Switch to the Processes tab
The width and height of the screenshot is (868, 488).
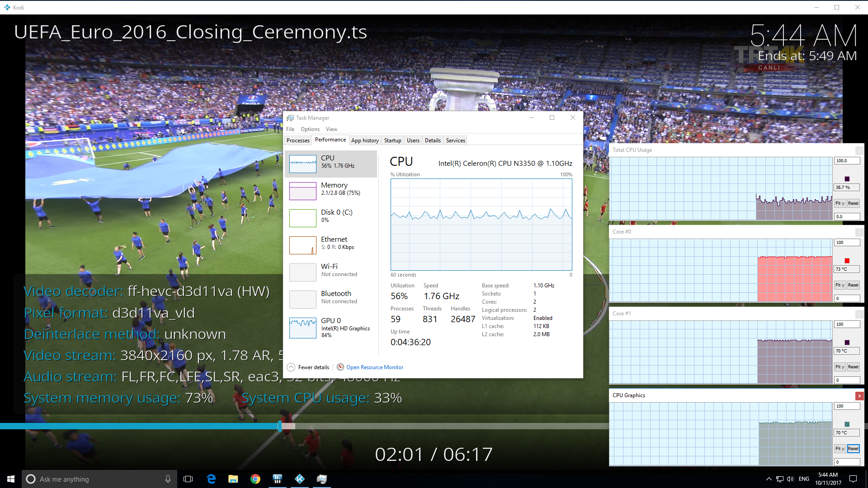298,141
